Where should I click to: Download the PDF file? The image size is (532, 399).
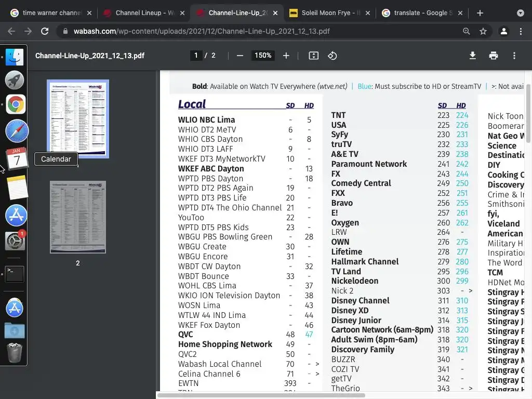pyautogui.click(x=472, y=56)
